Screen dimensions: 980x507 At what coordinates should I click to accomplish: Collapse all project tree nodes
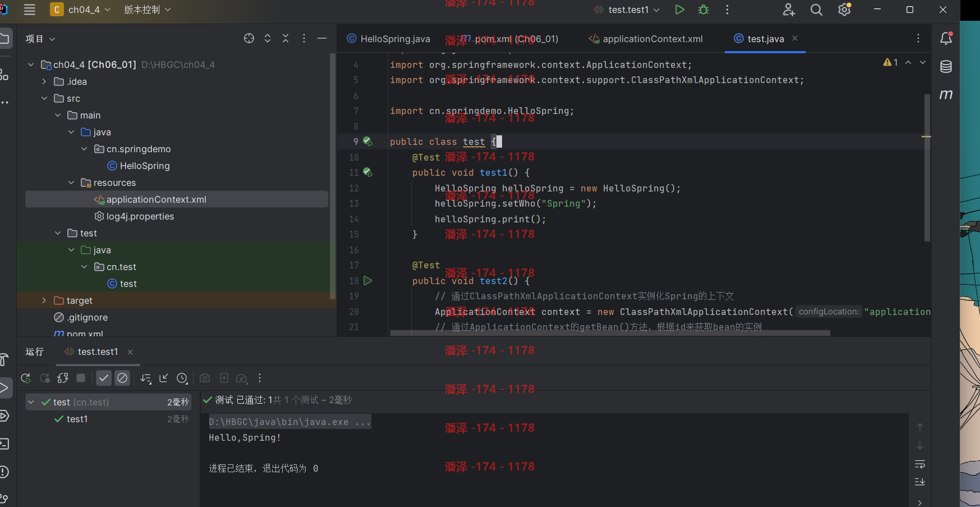[x=286, y=38]
